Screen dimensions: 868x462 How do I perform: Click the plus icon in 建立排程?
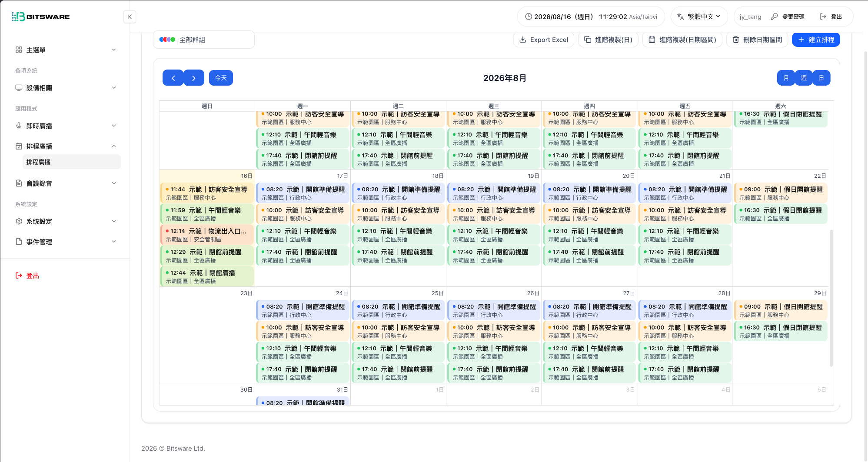(x=801, y=40)
